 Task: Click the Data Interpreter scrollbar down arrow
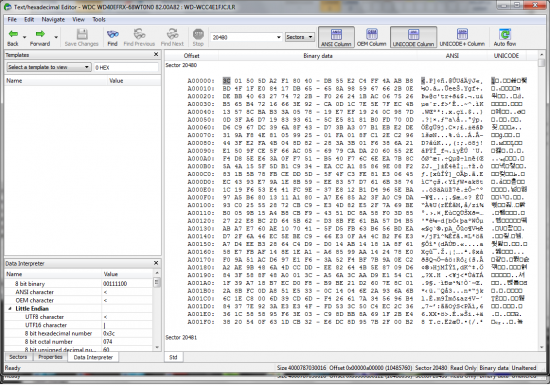coord(157,347)
